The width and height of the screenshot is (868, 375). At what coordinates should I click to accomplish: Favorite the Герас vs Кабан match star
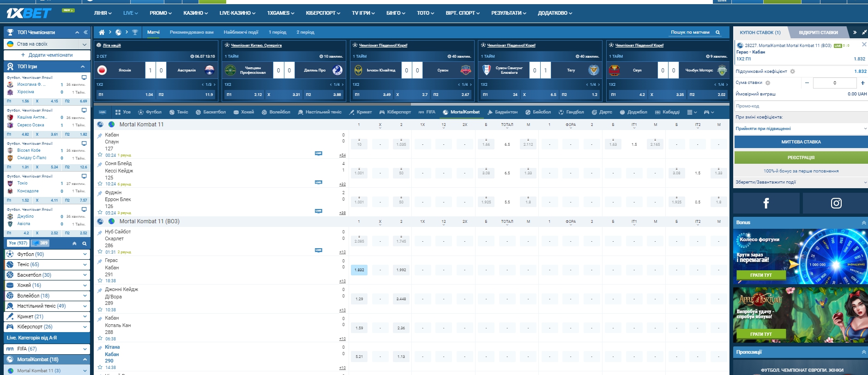pos(100,280)
